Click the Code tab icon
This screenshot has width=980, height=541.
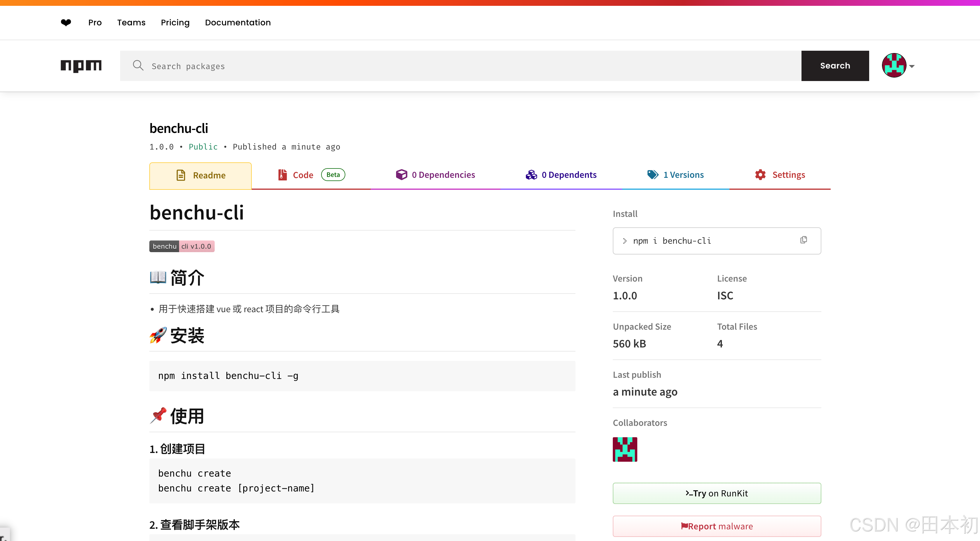click(281, 175)
